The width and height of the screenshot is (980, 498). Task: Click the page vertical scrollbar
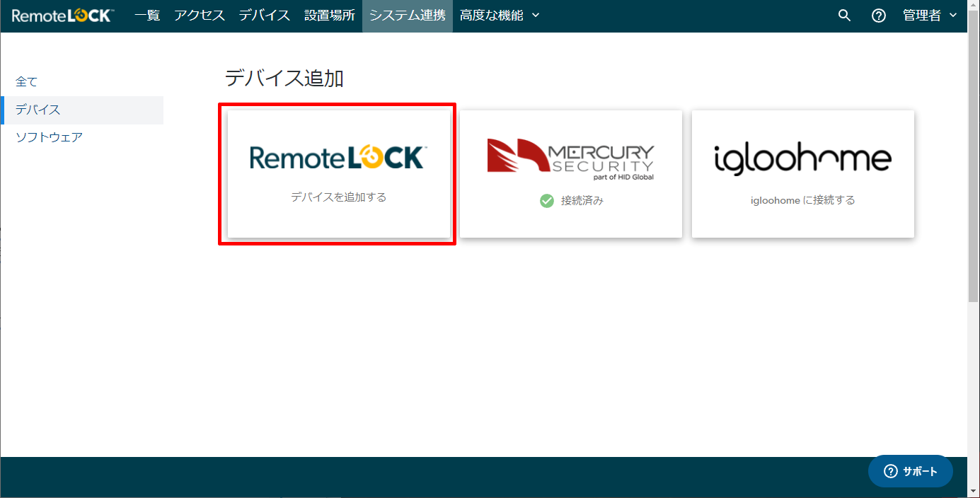click(974, 156)
